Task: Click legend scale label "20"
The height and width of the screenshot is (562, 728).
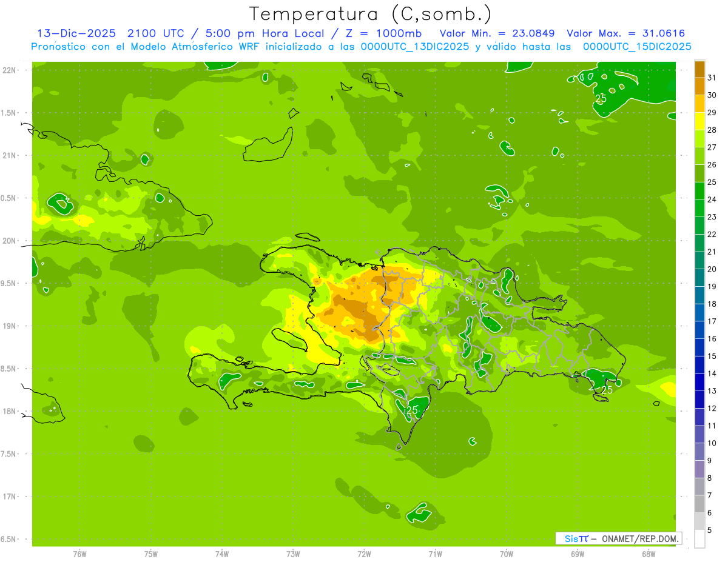Action: tap(712, 269)
